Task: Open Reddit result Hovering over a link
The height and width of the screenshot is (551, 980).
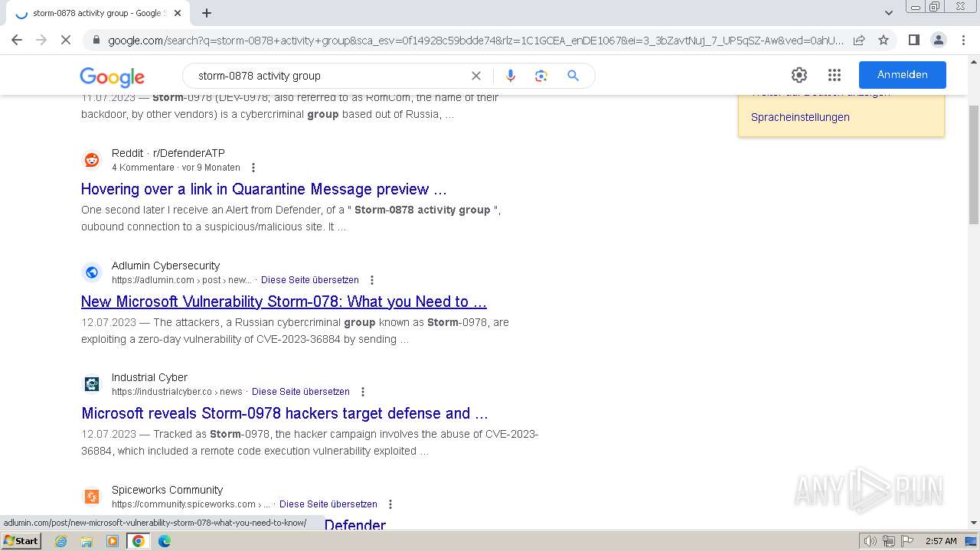Action: coord(263,189)
